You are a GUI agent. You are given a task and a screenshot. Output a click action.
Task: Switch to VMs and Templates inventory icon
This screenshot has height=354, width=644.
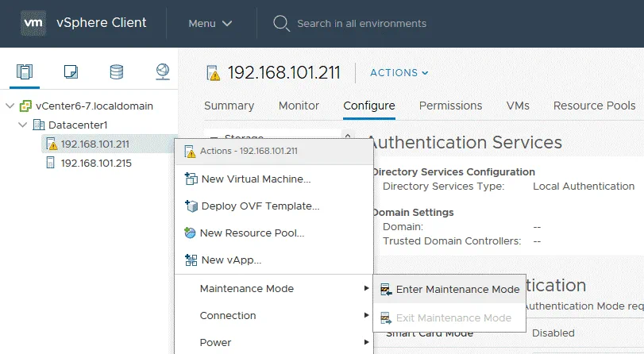(x=71, y=72)
